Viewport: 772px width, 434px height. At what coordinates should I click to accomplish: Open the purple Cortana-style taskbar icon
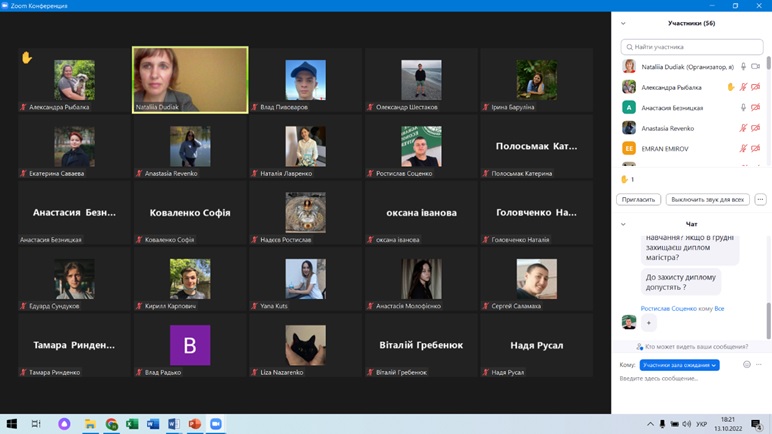click(64, 424)
